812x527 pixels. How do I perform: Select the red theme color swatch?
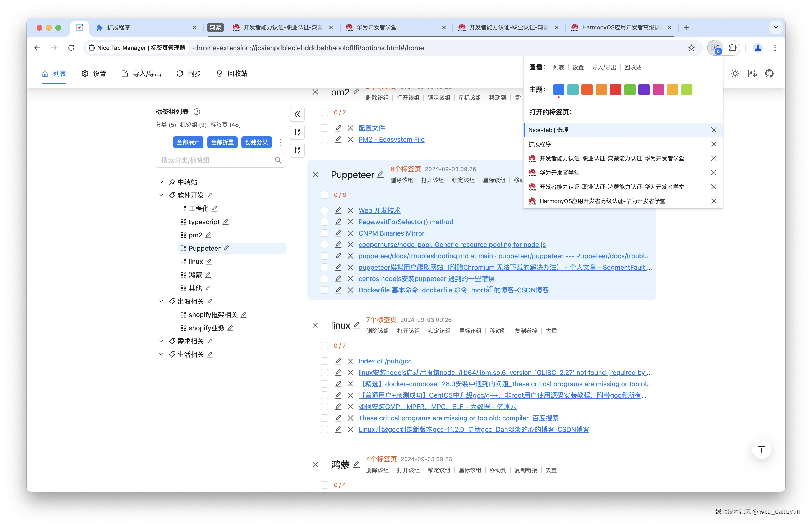tap(615, 89)
